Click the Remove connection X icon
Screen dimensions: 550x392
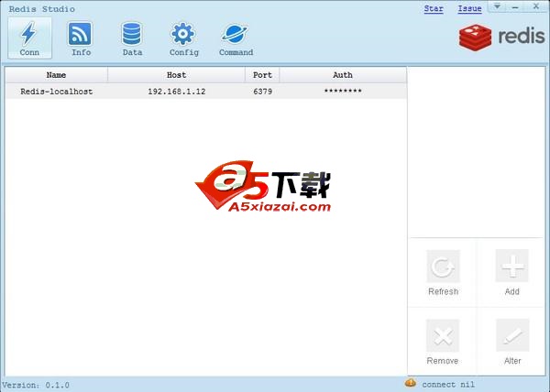[443, 335]
